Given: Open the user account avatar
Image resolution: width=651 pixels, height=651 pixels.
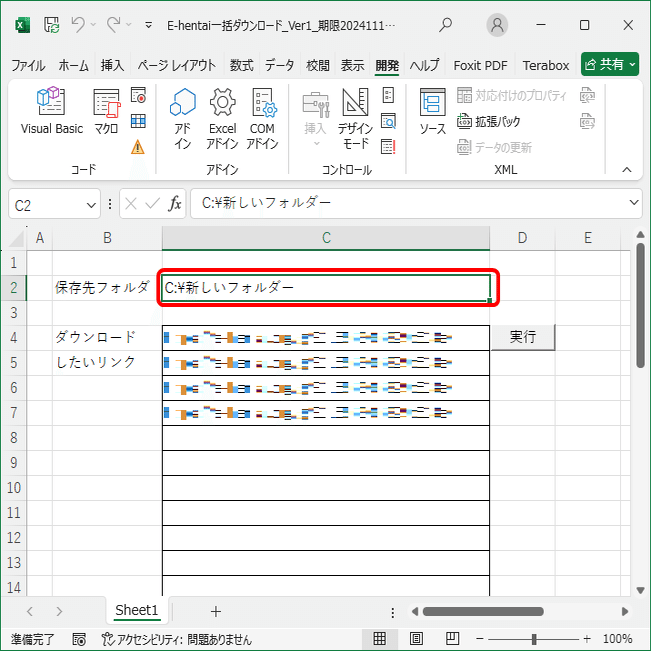Looking at the screenshot, I should pyautogui.click(x=497, y=25).
